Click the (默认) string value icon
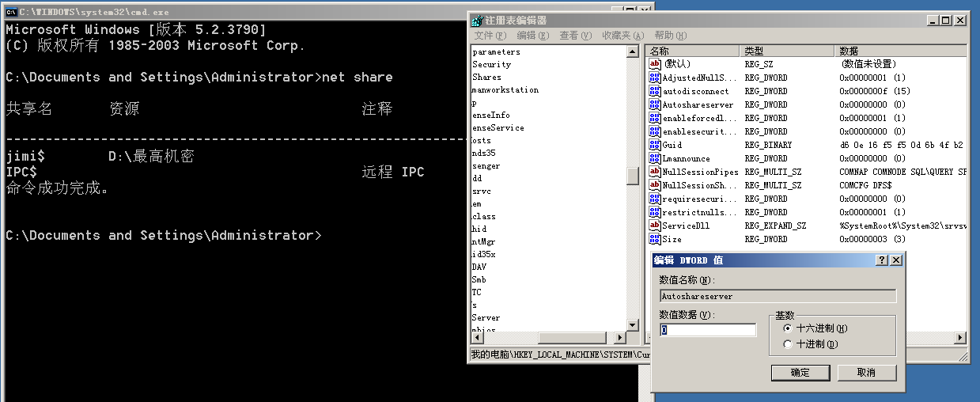This screenshot has height=402, width=980. [x=654, y=64]
